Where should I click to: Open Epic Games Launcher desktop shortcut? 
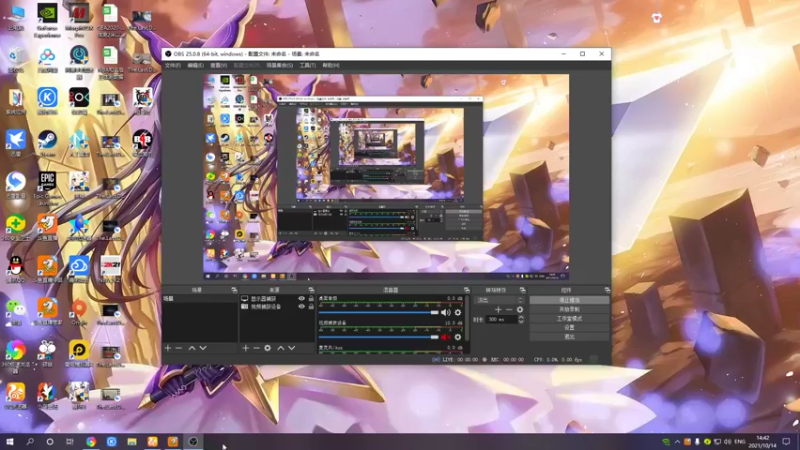(47, 189)
